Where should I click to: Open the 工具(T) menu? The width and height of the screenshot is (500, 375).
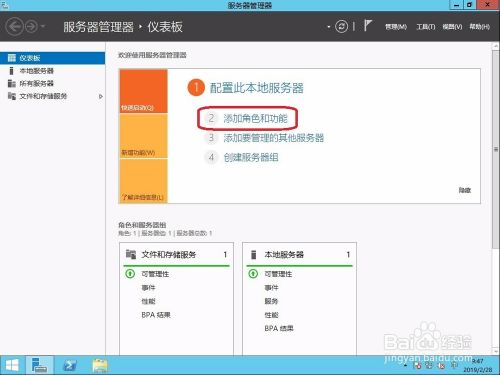point(426,27)
